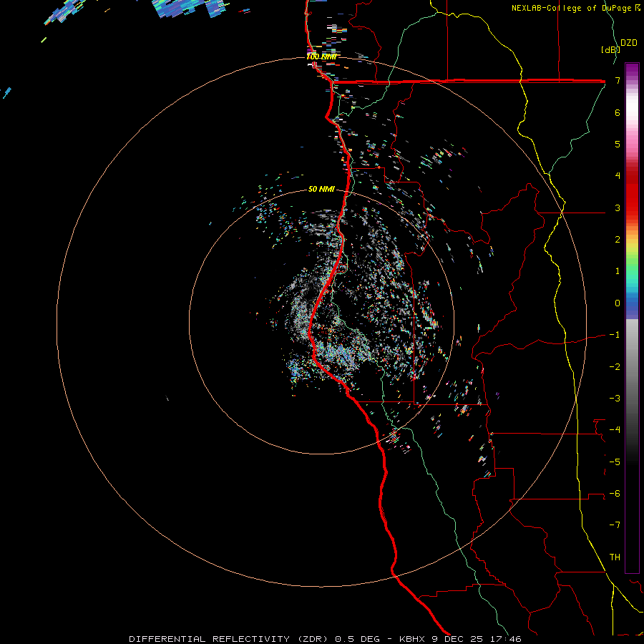Click the -3 dB legend label
Viewport: 644px width, 644px height.
615,398
